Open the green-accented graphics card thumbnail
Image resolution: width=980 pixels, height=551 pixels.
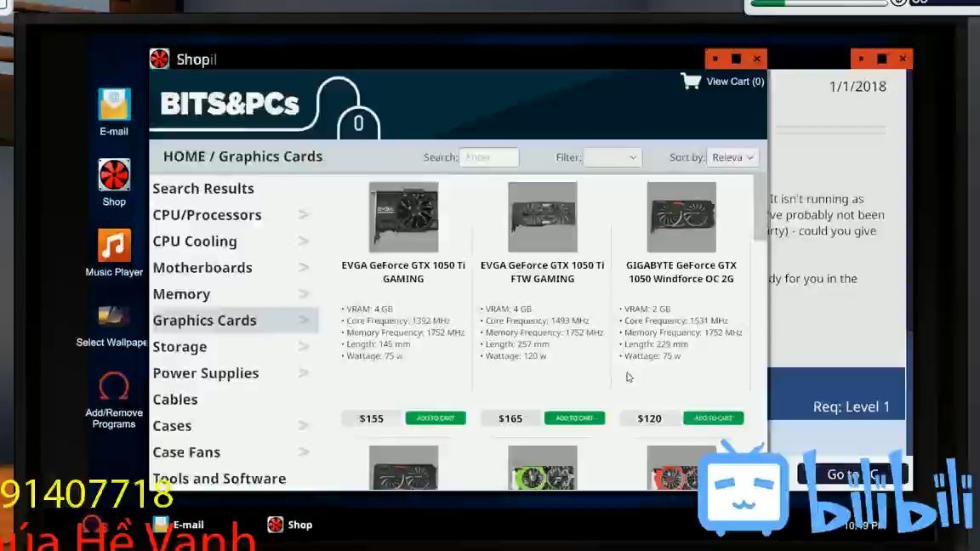(x=543, y=468)
